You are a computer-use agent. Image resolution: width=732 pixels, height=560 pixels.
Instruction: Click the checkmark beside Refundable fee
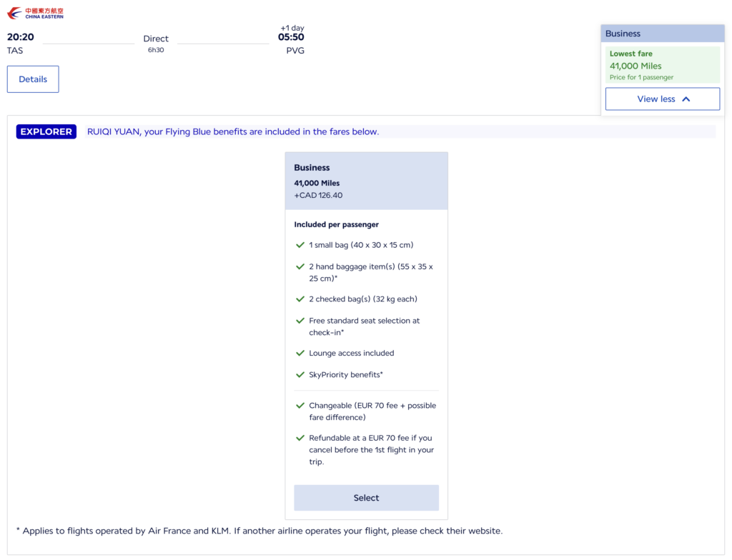point(300,438)
